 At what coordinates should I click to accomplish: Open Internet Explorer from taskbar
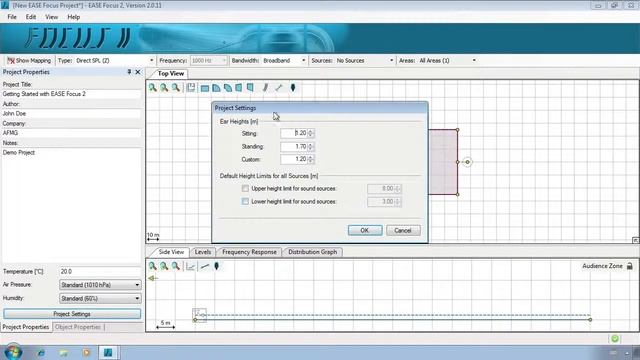pos(40,352)
